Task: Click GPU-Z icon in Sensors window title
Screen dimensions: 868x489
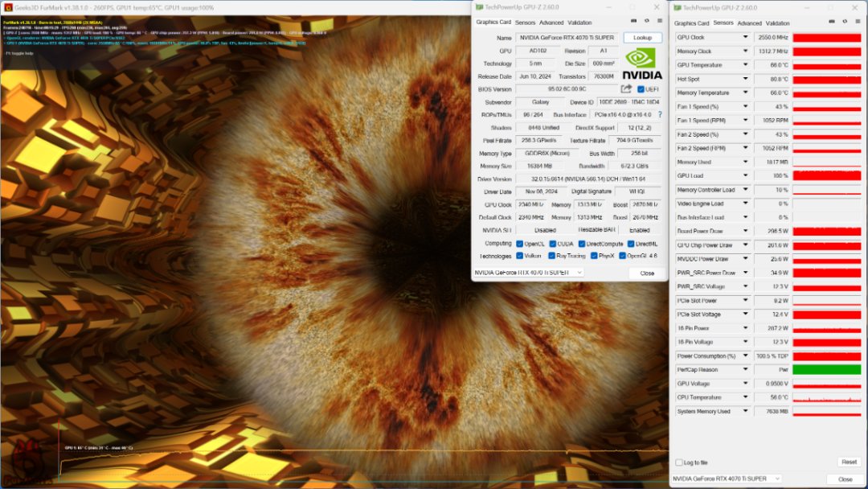Action: (x=678, y=8)
